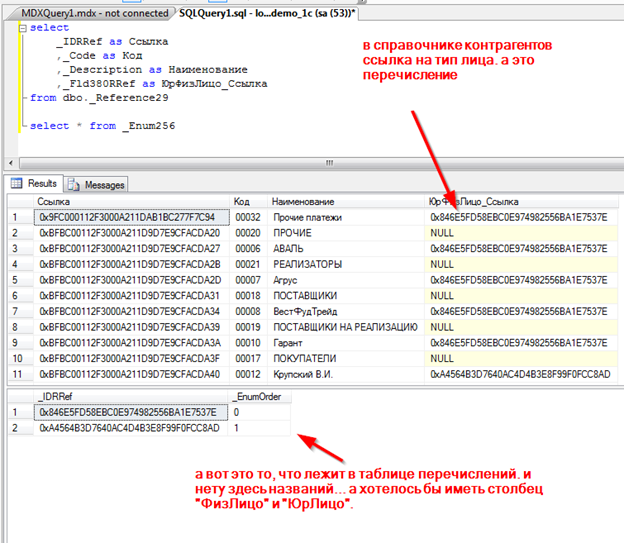This screenshot has height=543, width=624.
Task: Select code cell 00032
Action: [x=249, y=217]
